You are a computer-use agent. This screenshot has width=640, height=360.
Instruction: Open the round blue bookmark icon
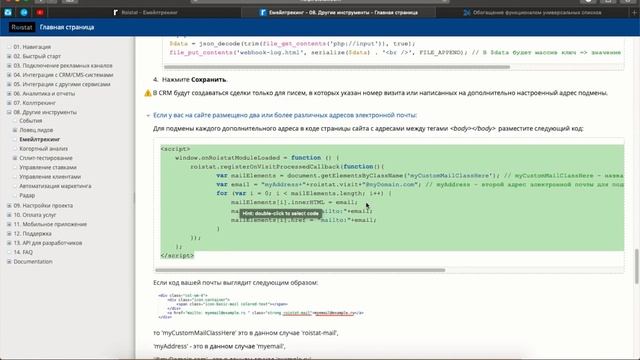[x=24, y=13]
